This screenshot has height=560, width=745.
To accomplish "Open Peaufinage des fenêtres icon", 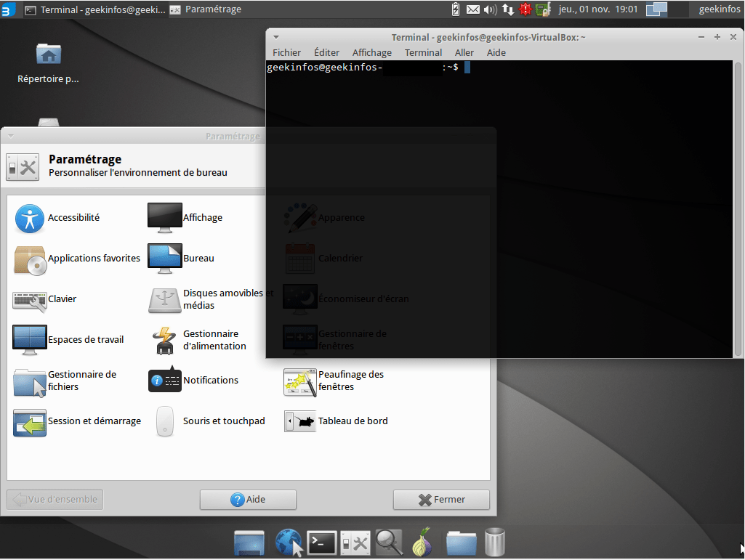I will [x=299, y=382].
